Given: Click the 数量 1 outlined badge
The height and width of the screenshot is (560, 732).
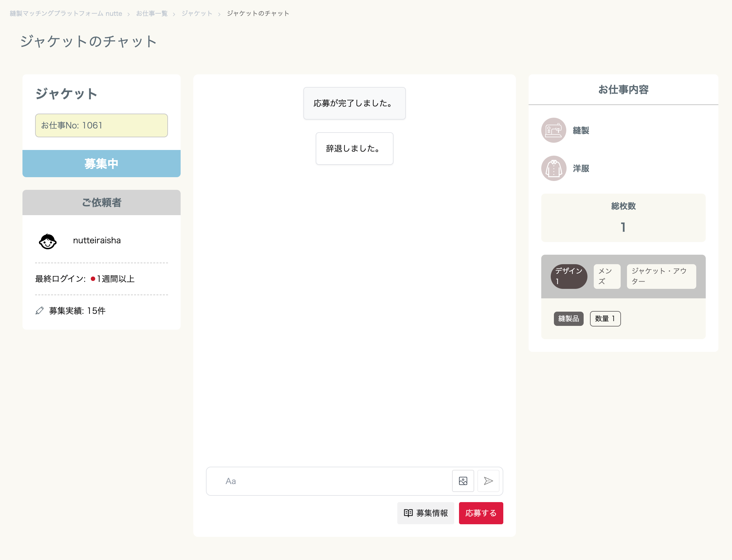Looking at the screenshot, I should pos(605,319).
